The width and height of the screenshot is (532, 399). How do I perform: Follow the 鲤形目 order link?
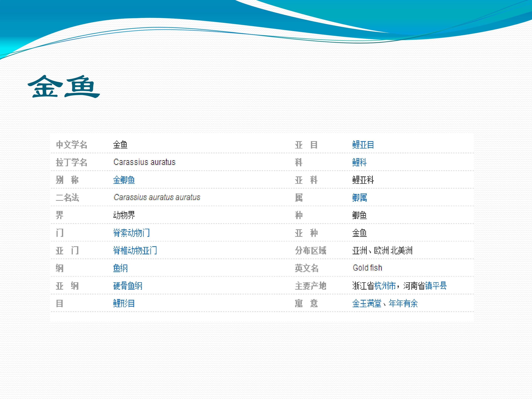pos(124,303)
